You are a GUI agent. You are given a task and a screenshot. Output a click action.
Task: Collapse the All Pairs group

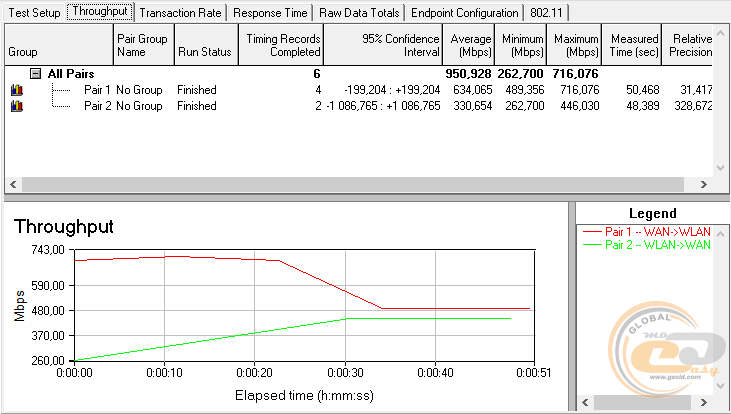click(35, 73)
